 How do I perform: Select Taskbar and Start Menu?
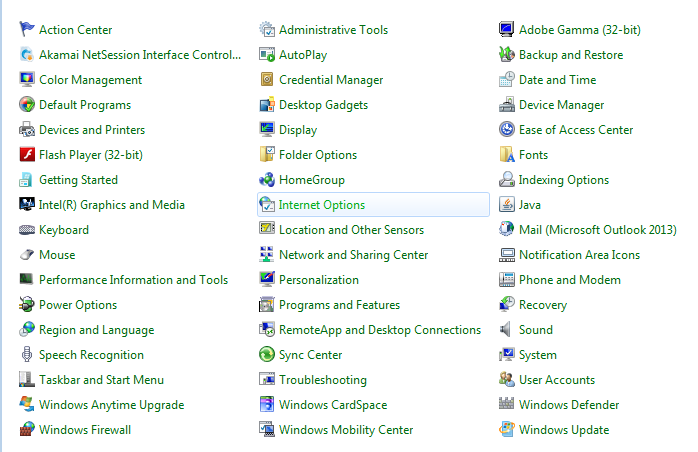click(x=101, y=380)
